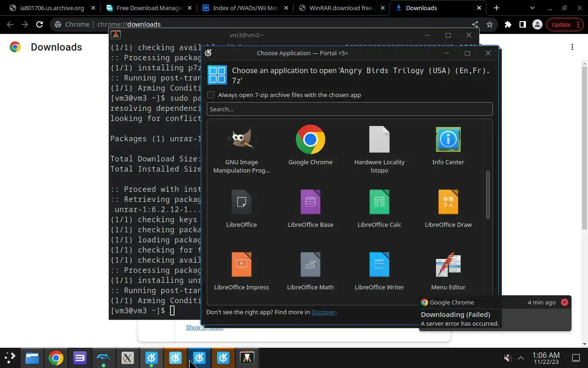Image resolution: width=588 pixels, height=368 pixels.
Task: Select the Downloads tab
Action: coord(437,8)
